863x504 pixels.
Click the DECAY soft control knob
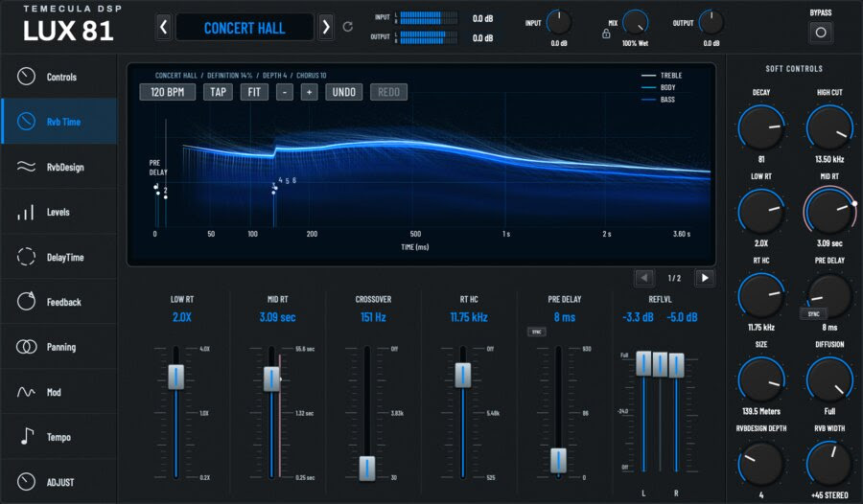(x=761, y=127)
